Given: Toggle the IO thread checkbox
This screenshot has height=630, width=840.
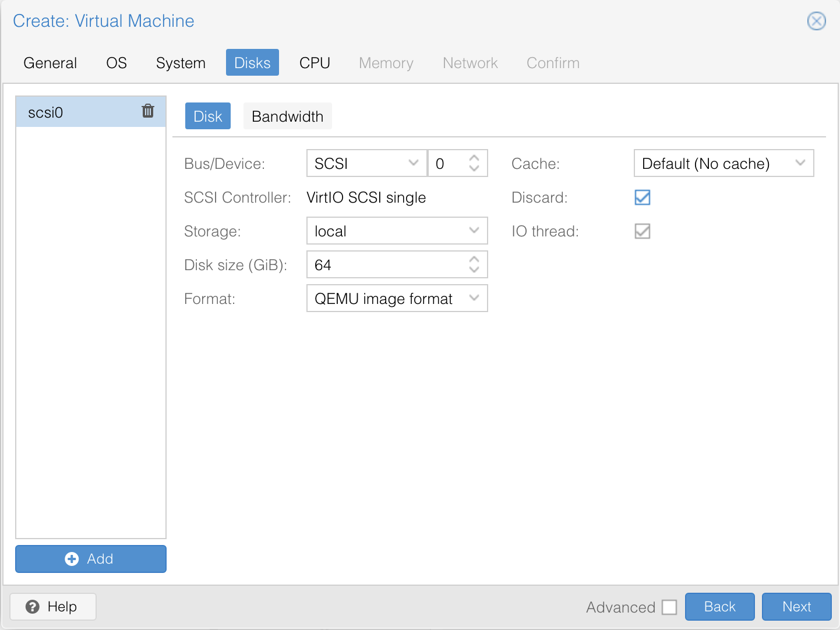Looking at the screenshot, I should pos(643,231).
